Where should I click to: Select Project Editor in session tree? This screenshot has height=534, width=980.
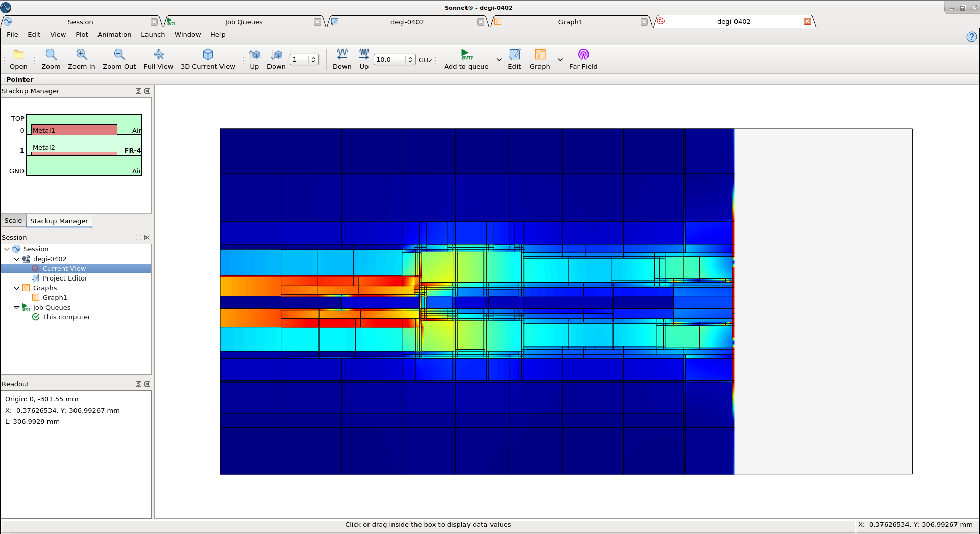pos(65,278)
